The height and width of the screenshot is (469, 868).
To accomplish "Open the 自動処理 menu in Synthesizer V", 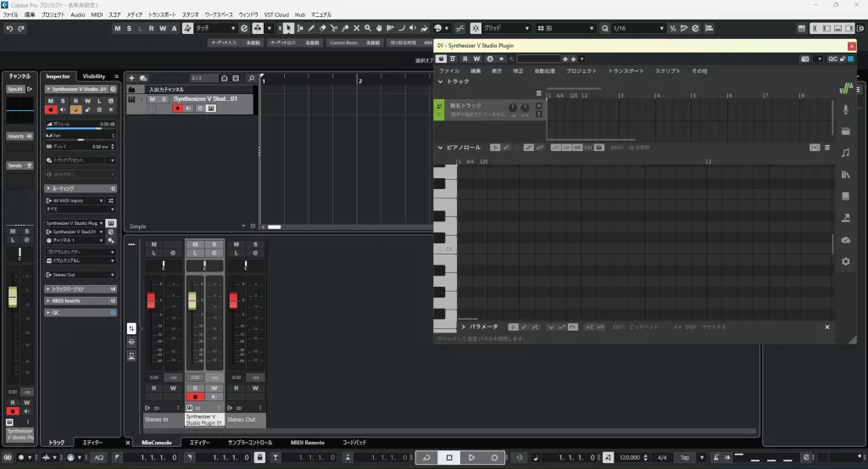I will [545, 71].
